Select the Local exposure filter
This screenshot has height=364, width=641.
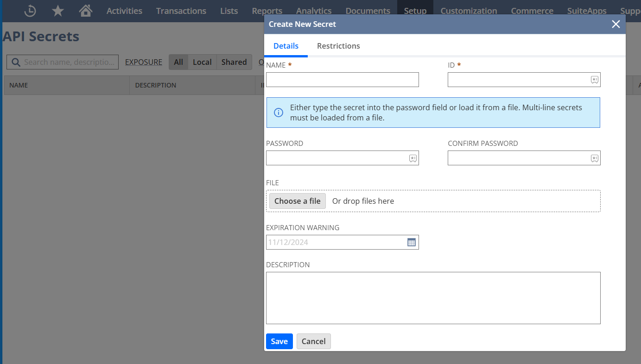coord(202,62)
